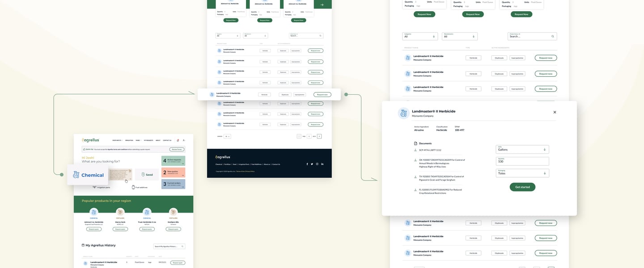Open the Fertilizer link in the dark footer
This screenshot has width=644, height=268.
(x=228, y=164)
